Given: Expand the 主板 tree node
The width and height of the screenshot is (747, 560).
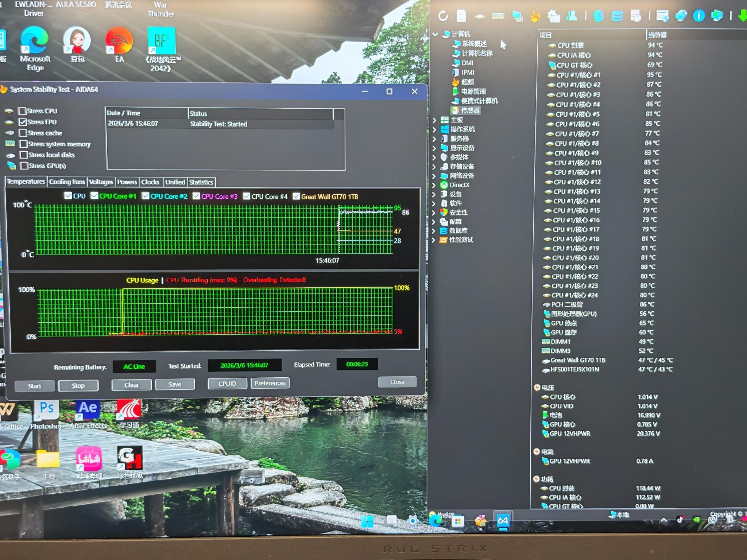Looking at the screenshot, I should pos(434,120).
